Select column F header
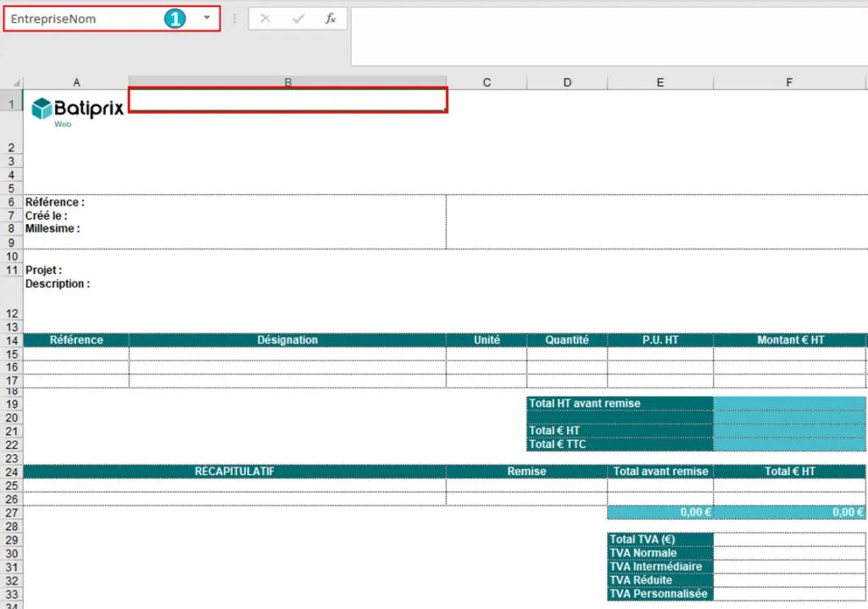This screenshot has width=868, height=609. (x=789, y=82)
